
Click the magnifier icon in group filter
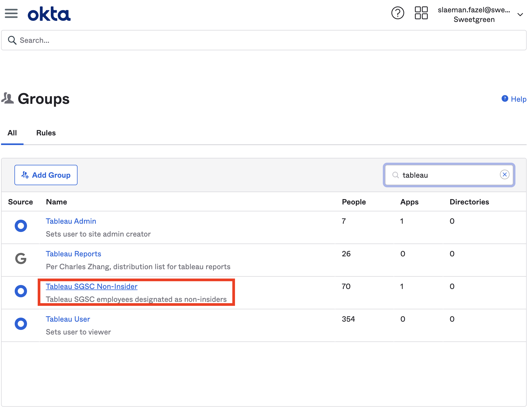pyautogui.click(x=395, y=175)
